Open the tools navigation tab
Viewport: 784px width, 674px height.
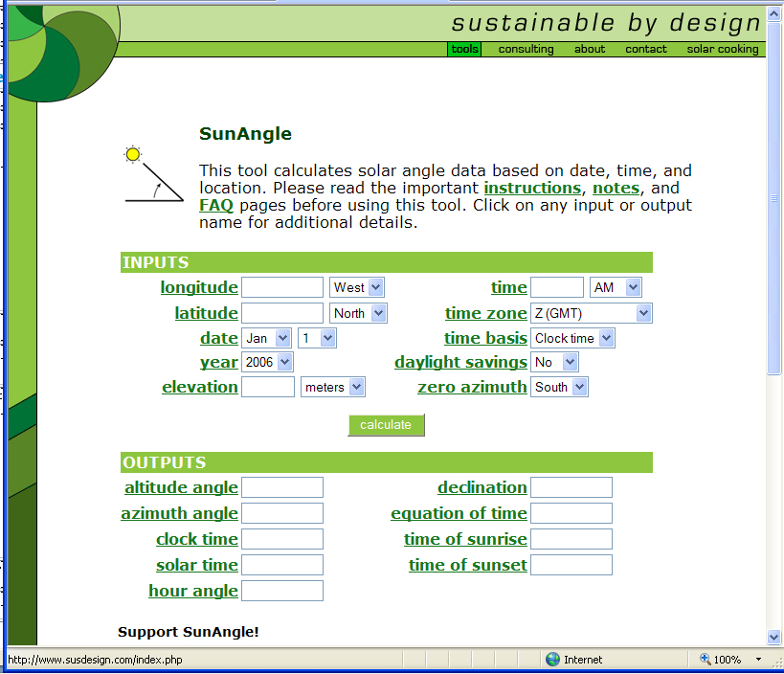click(464, 49)
